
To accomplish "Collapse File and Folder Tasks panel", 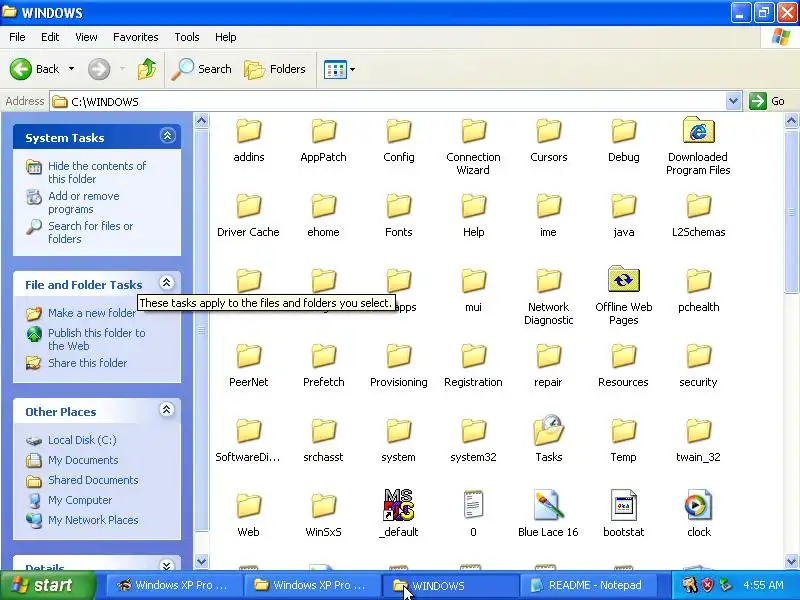I will coord(167,283).
